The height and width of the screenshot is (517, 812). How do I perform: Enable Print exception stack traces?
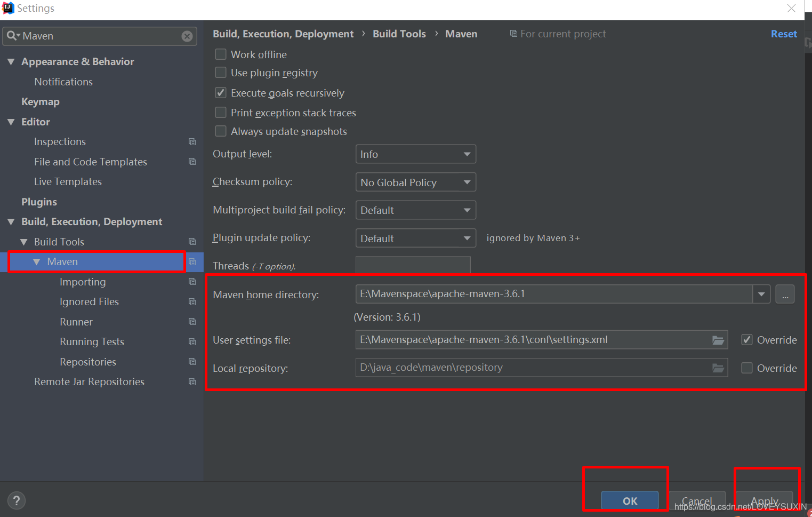coord(221,113)
